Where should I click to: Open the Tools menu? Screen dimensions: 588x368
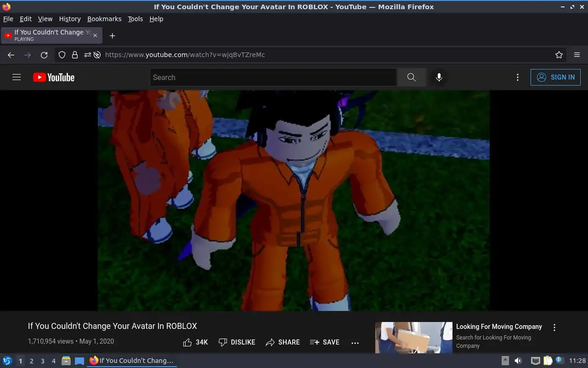click(x=135, y=19)
